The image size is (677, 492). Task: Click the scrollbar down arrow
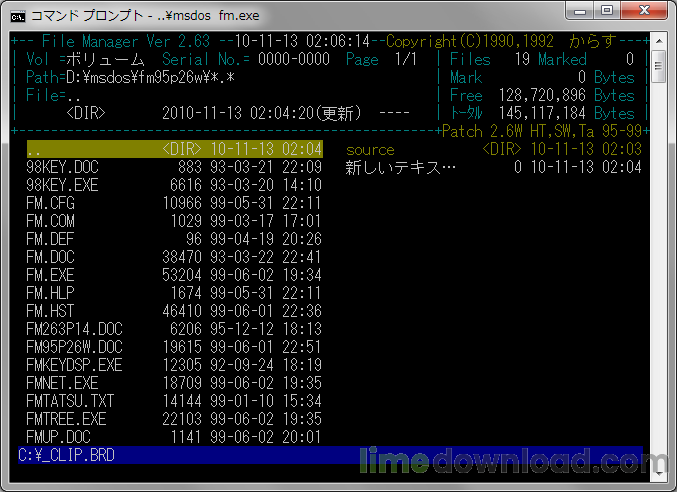coord(659,473)
